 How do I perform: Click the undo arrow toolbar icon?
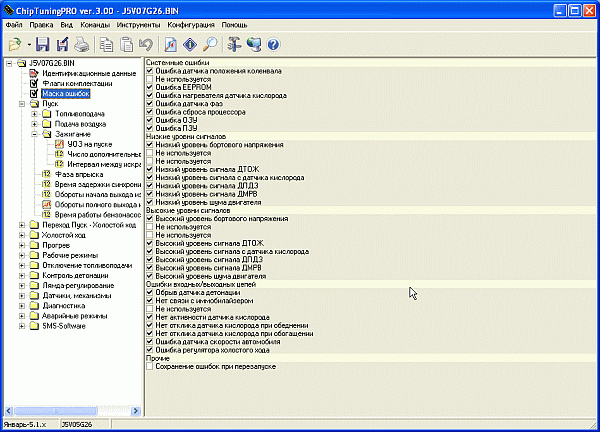(x=147, y=44)
